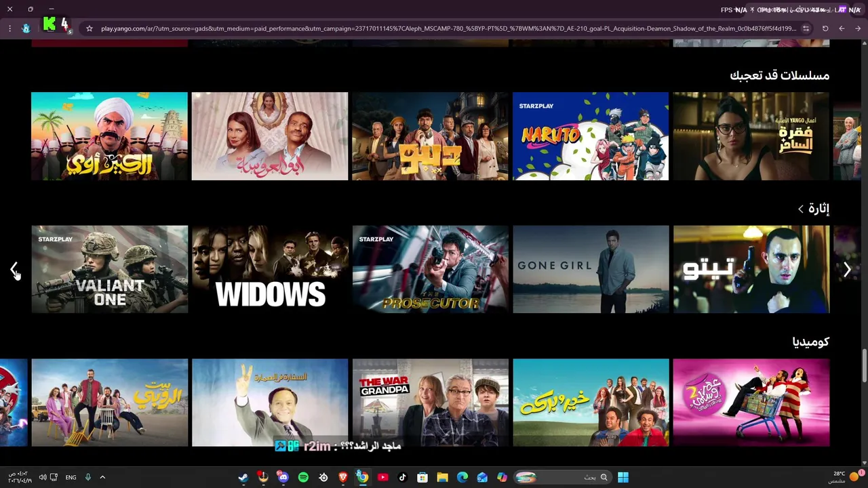Viewport: 868px width, 488px height.
Task: Advance the إثارة carousel with the right arrow
Action: [847, 270]
